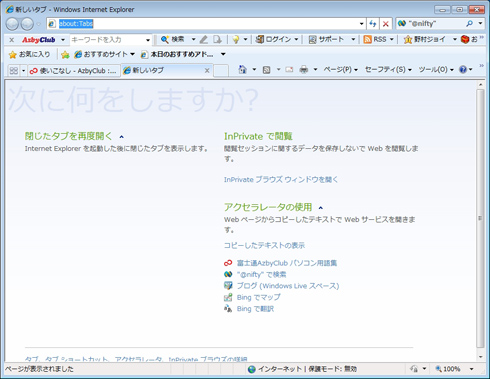Open the printer options dropdown arrow
This screenshot has width=490, height=379.
point(315,70)
